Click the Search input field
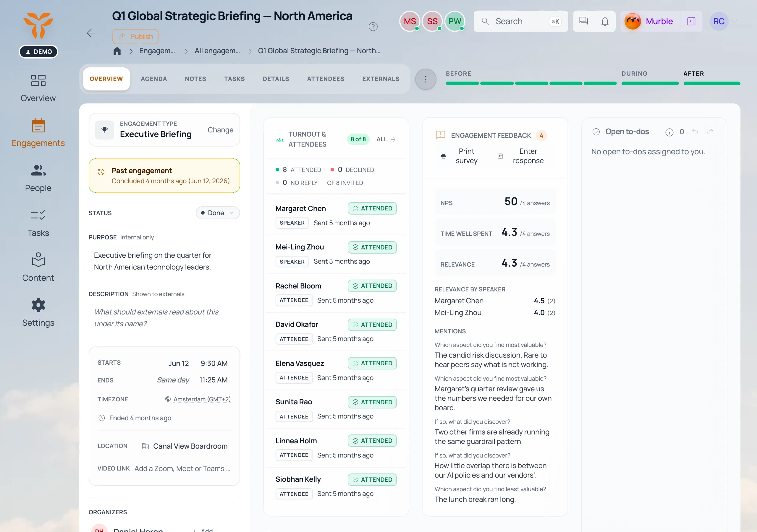This screenshot has width=757, height=532. 521,21
